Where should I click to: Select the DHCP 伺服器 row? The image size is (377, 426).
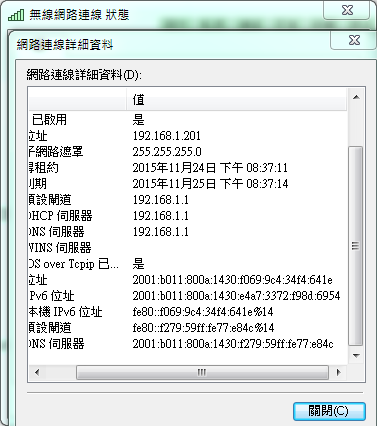point(188,216)
